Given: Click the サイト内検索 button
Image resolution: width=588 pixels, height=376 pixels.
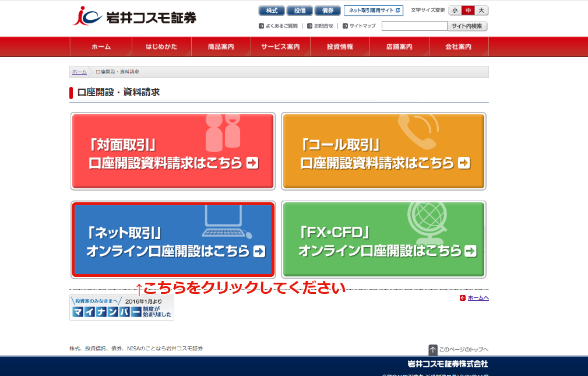Looking at the screenshot, I should 467,26.
